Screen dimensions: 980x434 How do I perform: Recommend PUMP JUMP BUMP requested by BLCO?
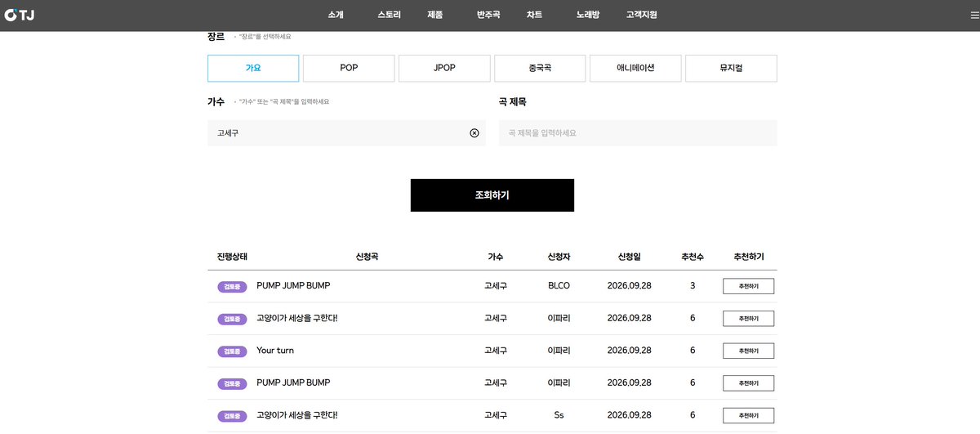pyautogui.click(x=748, y=286)
